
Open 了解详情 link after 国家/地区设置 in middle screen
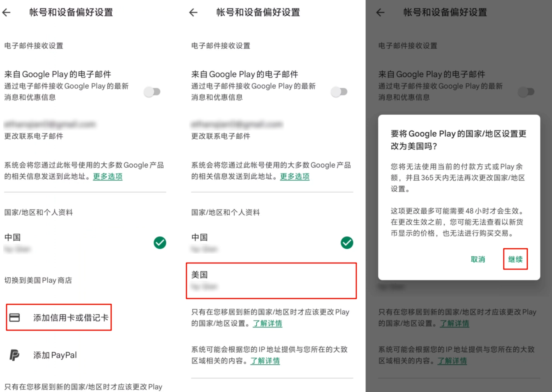coord(268,323)
